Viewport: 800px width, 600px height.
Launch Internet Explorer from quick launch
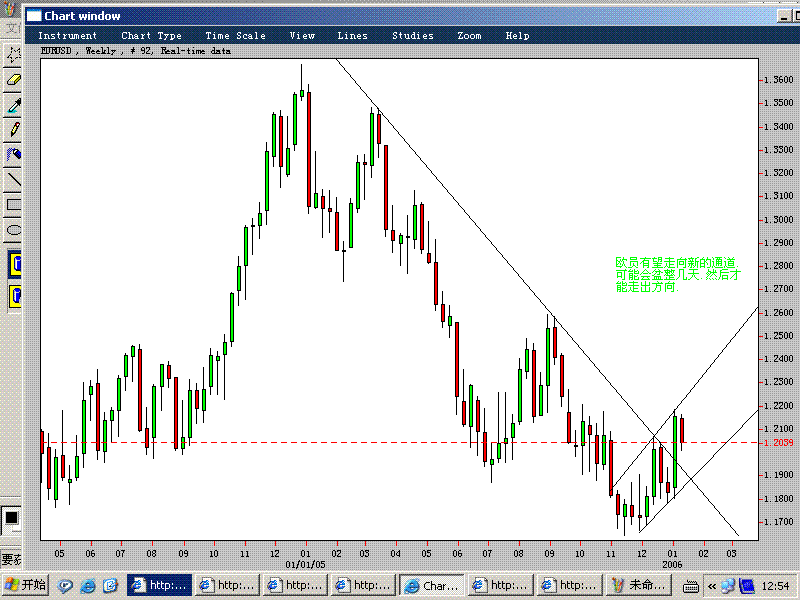tap(88, 586)
